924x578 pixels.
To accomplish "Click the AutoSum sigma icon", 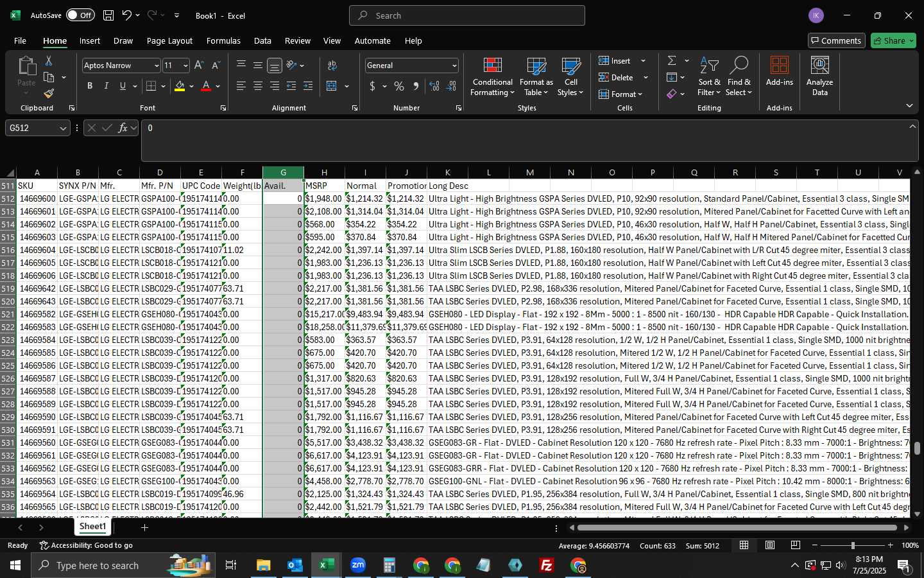I will pos(672,60).
